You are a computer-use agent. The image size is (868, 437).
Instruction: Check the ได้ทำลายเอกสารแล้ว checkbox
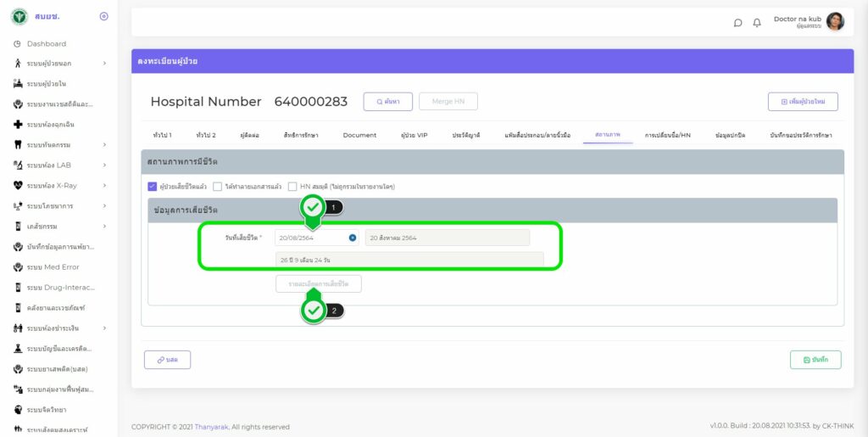tap(218, 186)
